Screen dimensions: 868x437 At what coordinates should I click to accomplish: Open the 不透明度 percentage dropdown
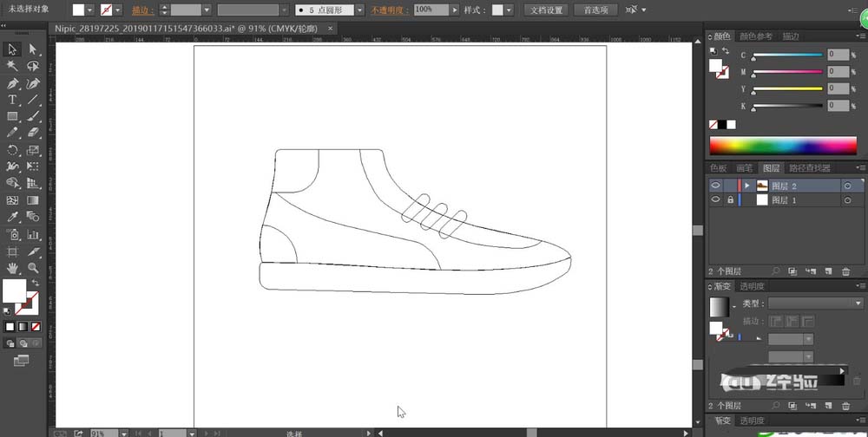455,10
